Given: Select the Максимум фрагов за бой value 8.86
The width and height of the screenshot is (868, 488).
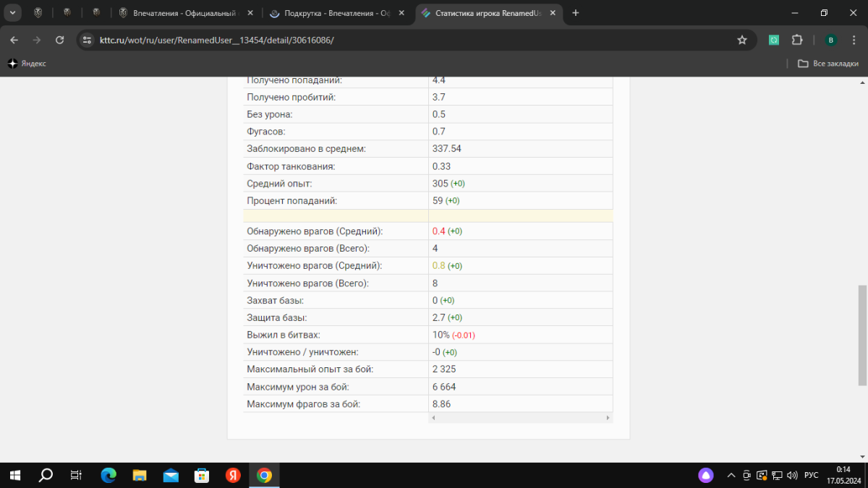Looking at the screenshot, I should coord(441,404).
